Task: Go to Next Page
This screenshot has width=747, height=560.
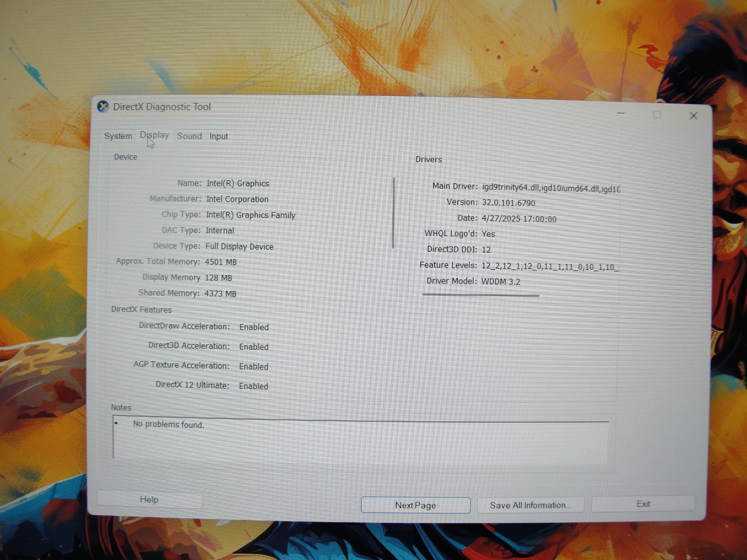Action: [x=416, y=505]
